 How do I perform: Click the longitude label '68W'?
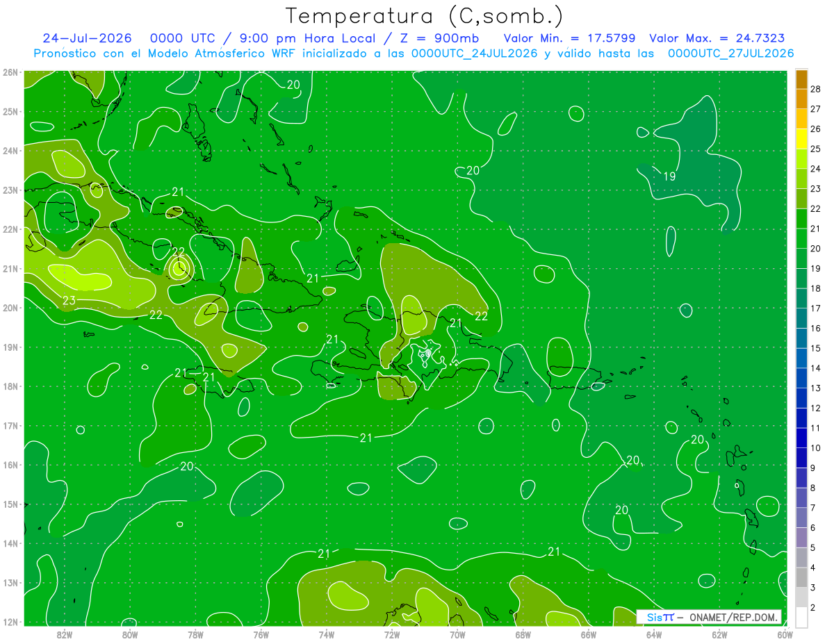pos(523,634)
